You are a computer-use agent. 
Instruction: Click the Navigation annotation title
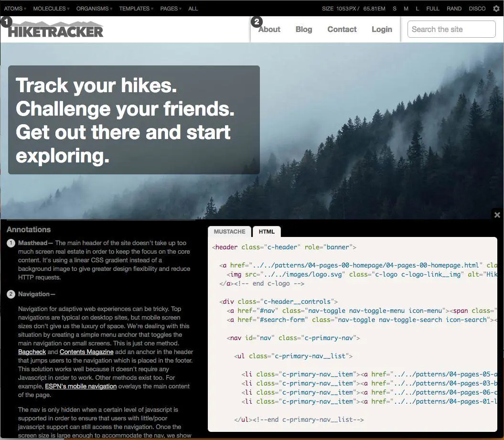pos(34,294)
